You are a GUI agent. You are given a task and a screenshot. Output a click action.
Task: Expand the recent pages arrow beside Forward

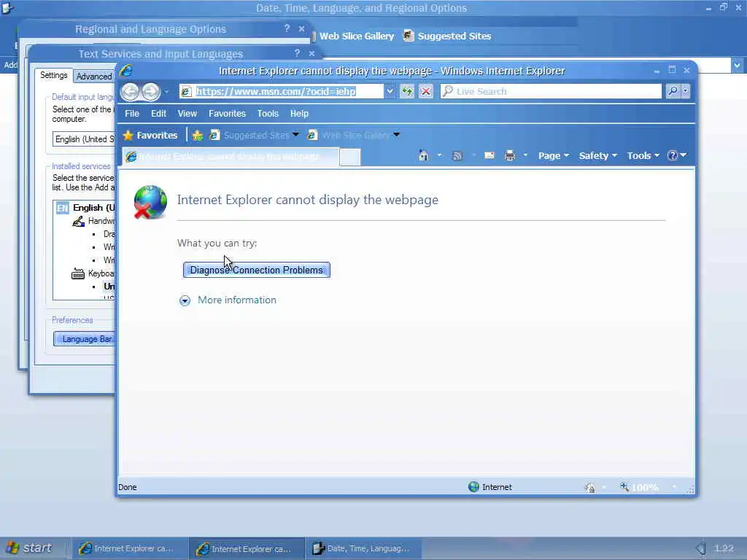166,91
